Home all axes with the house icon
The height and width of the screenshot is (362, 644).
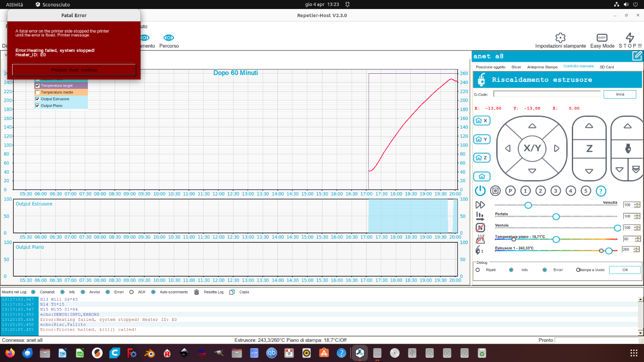tap(482, 176)
